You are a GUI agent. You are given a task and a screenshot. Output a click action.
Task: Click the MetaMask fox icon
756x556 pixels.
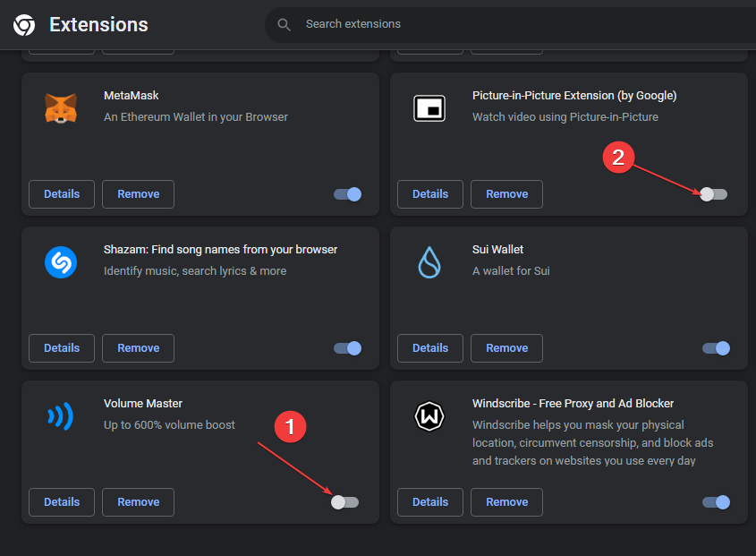pos(61,109)
